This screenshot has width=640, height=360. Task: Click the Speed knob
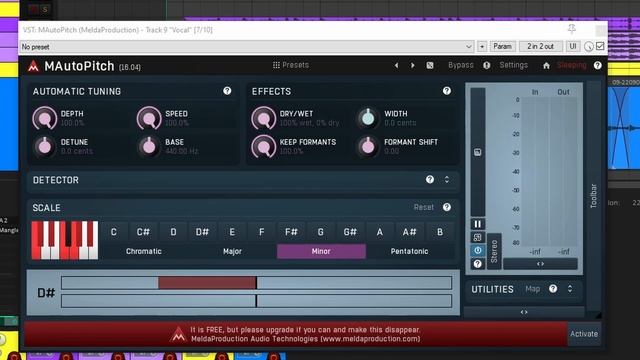pyautogui.click(x=149, y=118)
